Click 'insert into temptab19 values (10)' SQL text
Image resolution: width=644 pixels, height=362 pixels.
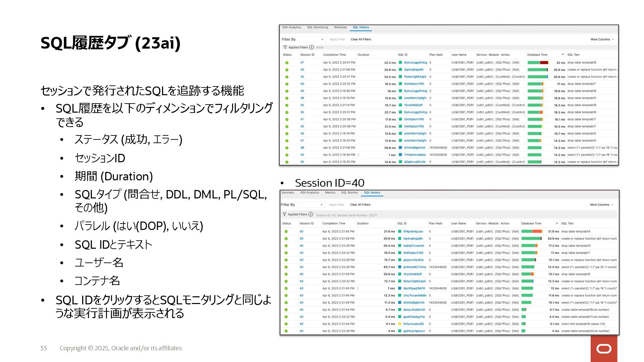coord(583,324)
